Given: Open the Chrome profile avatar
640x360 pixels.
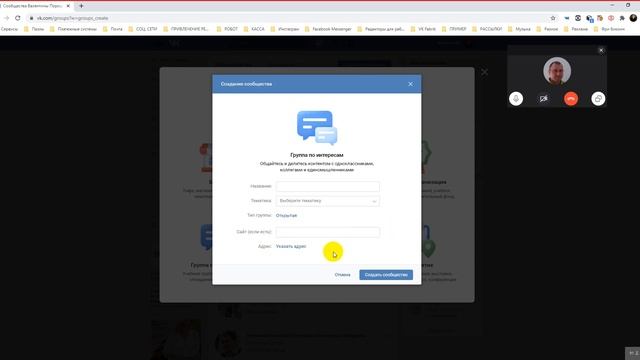Looking at the screenshot, I should pyautogui.click(x=633, y=18).
